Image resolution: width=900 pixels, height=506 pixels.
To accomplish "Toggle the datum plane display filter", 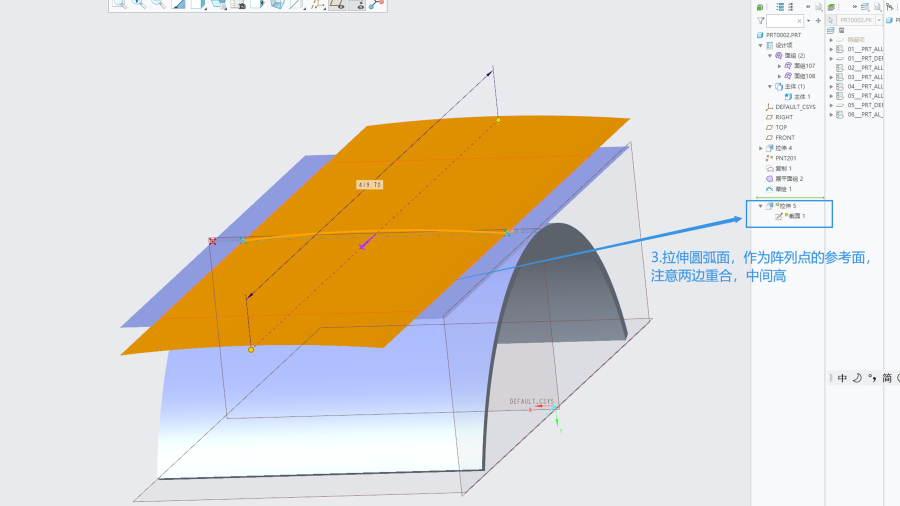I will coord(336,4).
